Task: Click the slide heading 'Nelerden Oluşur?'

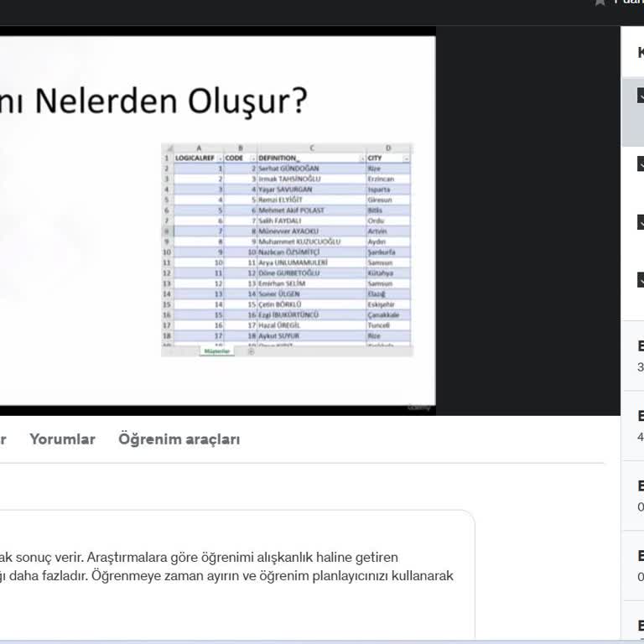Action: [171, 101]
